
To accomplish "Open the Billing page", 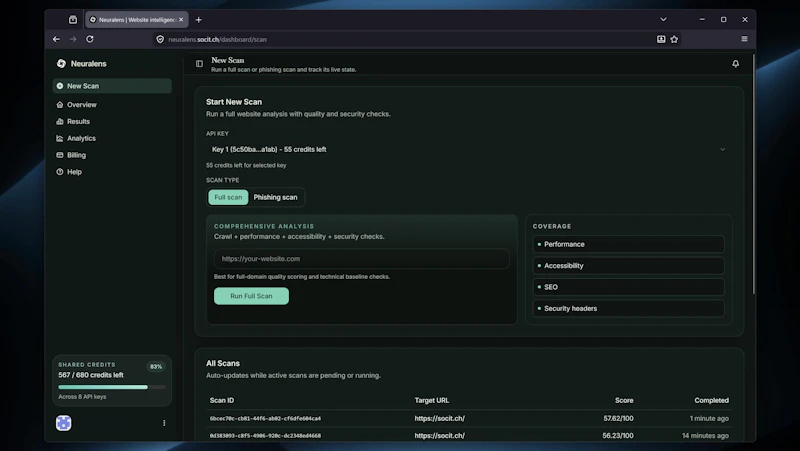I will [x=76, y=155].
